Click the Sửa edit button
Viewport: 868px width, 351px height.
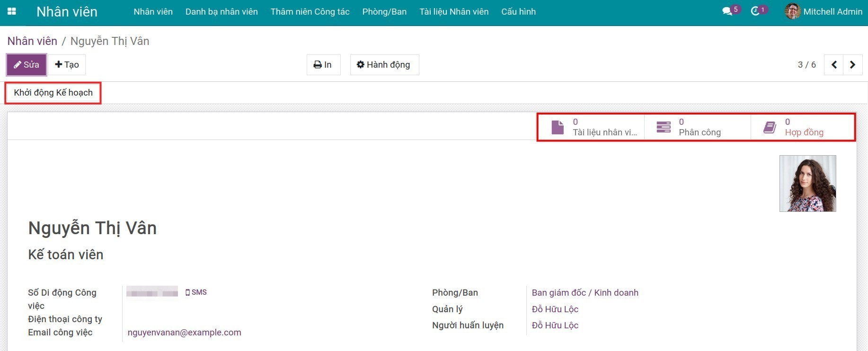tap(27, 65)
